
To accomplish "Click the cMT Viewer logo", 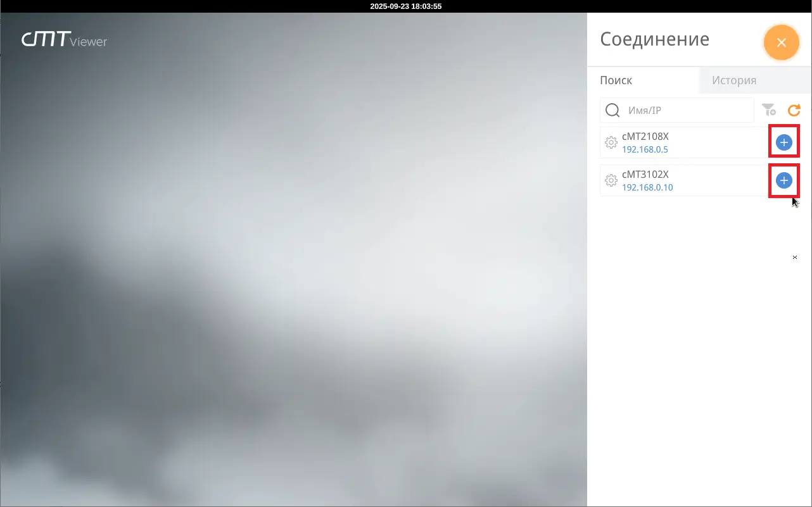I will [x=64, y=40].
